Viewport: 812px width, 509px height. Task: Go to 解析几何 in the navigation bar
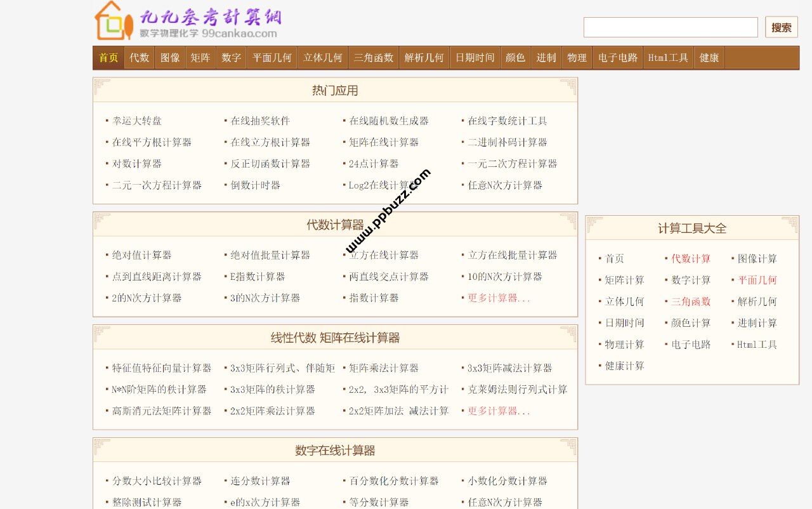pyautogui.click(x=424, y=58)
